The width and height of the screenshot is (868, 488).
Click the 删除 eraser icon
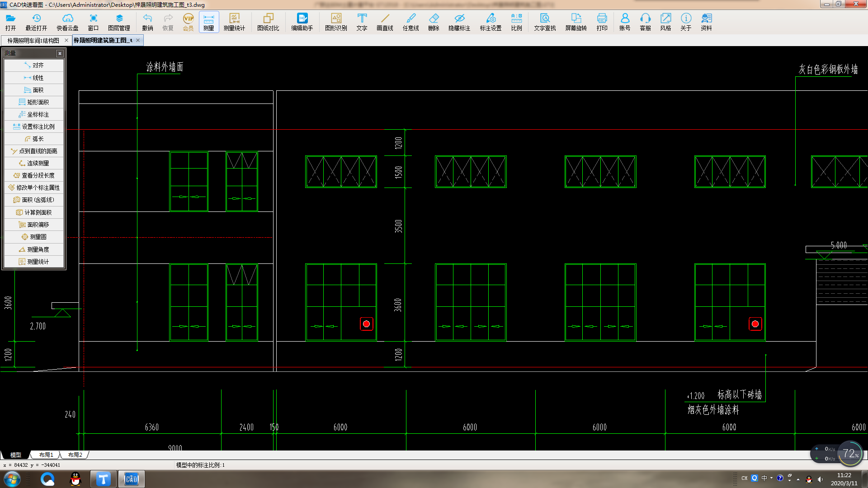pyautogui.click(x=434, y=21)
